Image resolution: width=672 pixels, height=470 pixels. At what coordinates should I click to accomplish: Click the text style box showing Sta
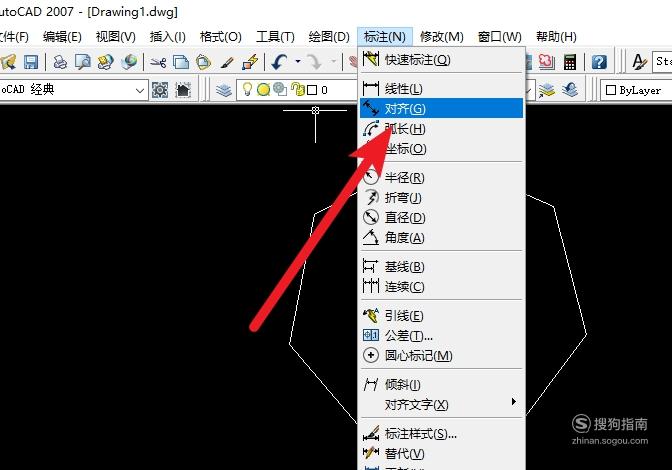coord(662,62)
